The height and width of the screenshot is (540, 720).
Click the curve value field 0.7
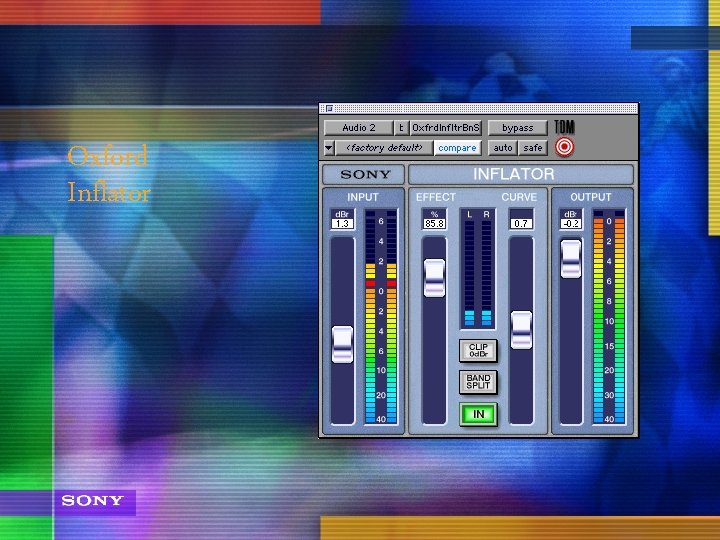point(521,224)
